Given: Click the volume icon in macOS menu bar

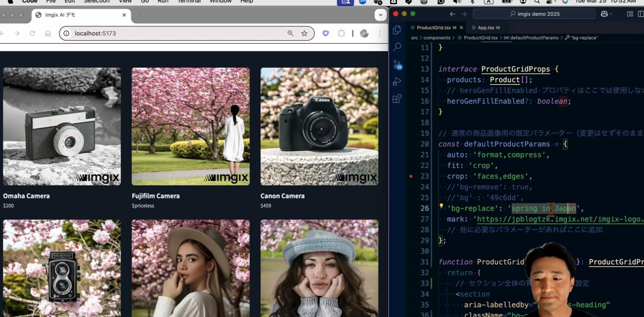Looking at the screenshot, I should click(457, 2).
